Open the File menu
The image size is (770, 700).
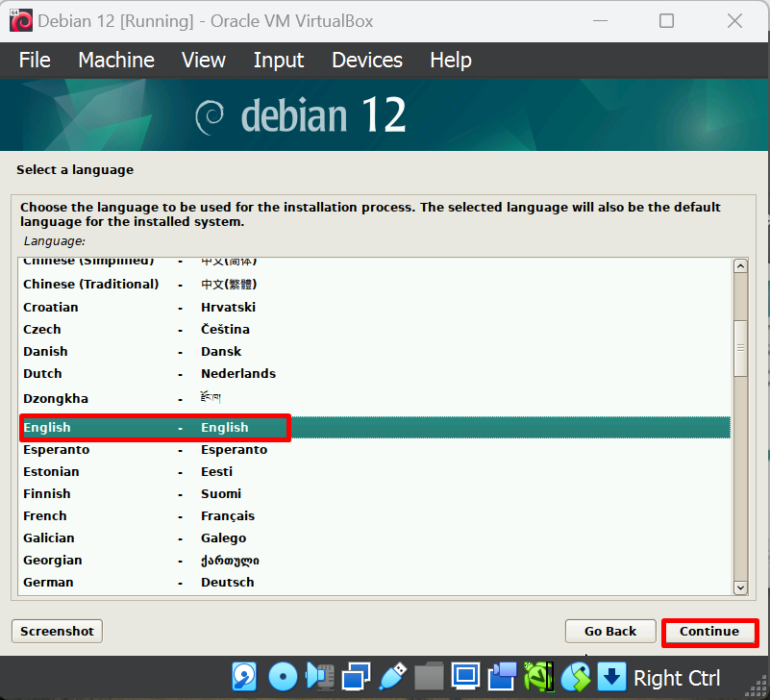35,60
